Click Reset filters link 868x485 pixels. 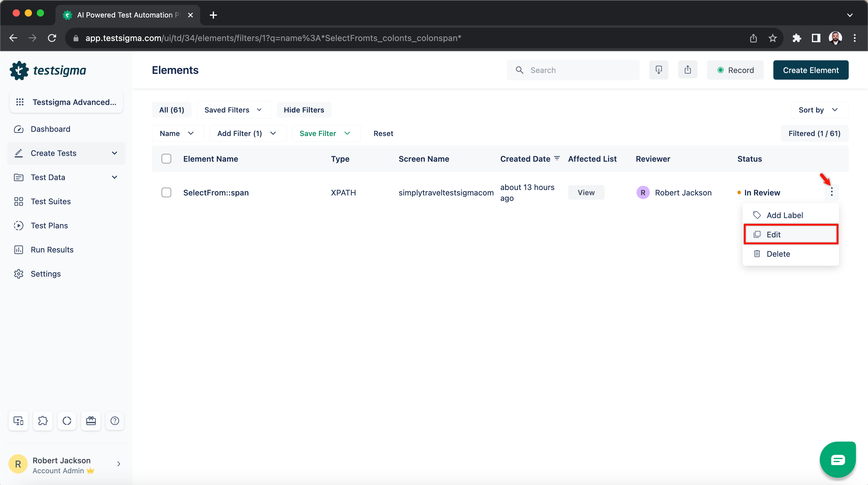point(383,134)
